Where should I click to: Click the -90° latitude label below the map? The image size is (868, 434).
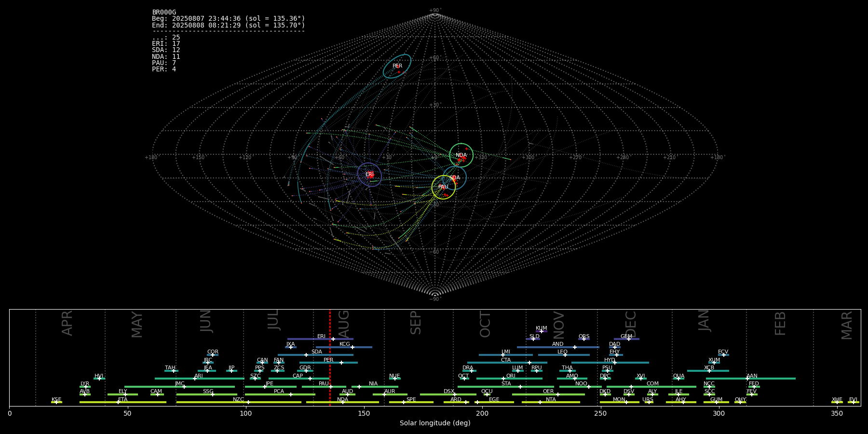point(435,299)
